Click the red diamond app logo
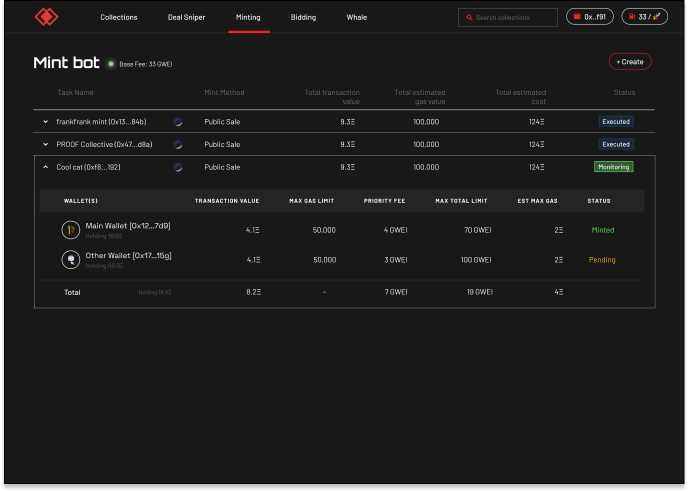Screen dimensions: 689x492 pyautogui.click(x=47, y=17)
